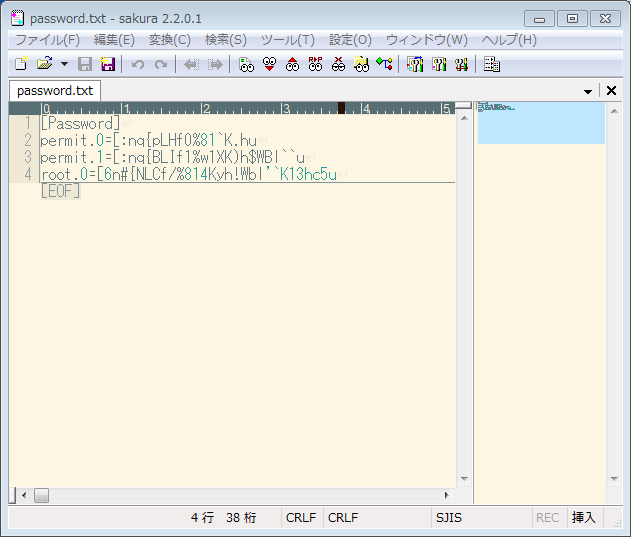This screenshot has height=537, width=631.
Task: Click the Find Next down-arrow icon
Action: point(269,65)
